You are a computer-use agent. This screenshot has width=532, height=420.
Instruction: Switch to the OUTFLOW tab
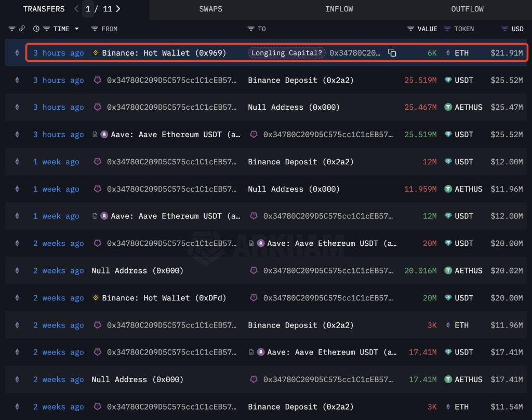click(x=467, y=9)
